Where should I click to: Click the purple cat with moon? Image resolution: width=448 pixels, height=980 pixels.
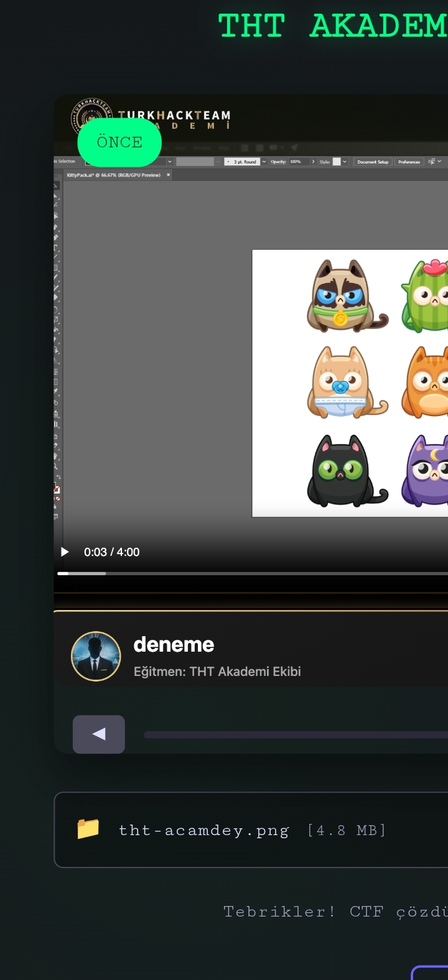[425, 471]
